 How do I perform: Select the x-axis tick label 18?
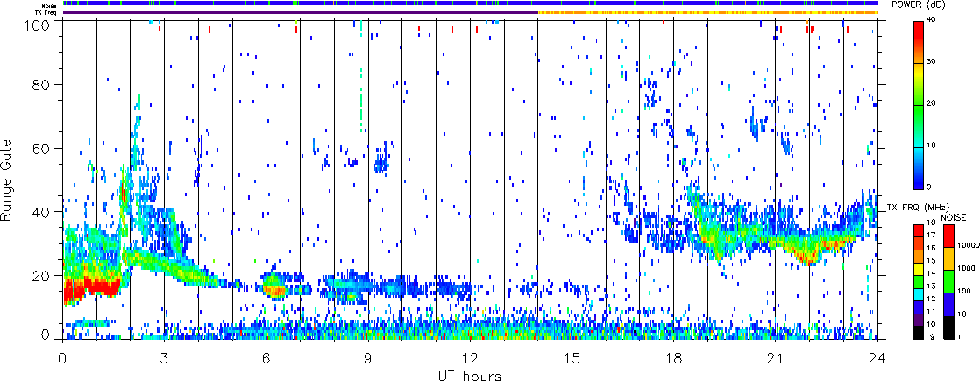pyautogui.click(x=674, y=358)
